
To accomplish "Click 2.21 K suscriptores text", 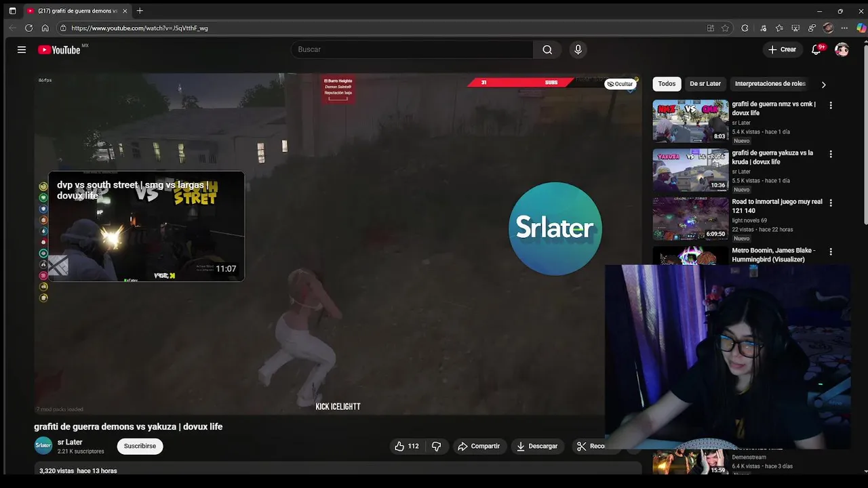I will coord(81,451).
